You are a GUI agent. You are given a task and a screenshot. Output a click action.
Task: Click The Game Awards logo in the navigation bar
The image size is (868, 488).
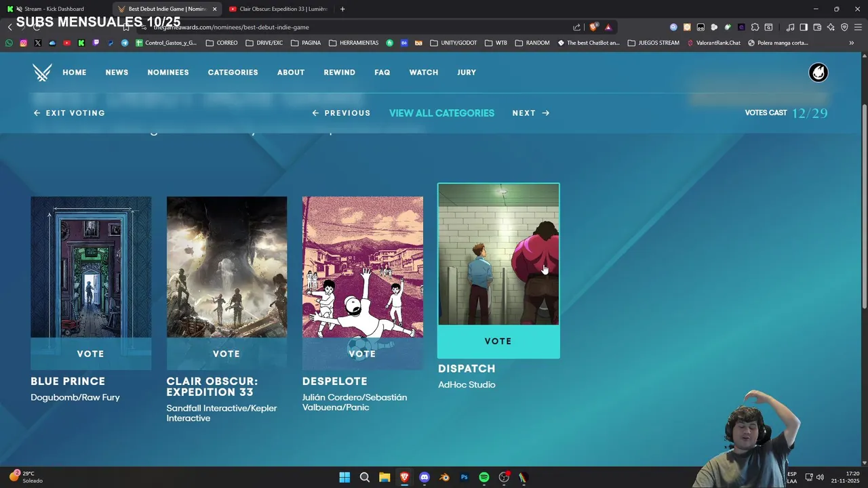(x=42, y=73)
